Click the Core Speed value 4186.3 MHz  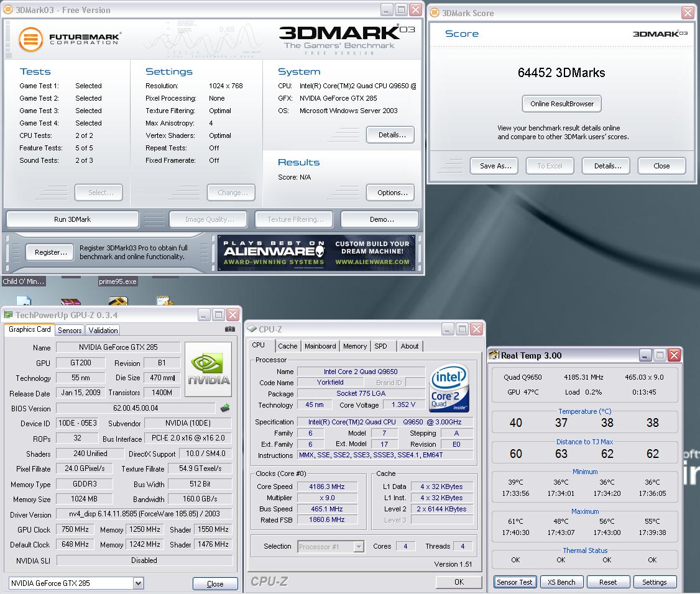point(327,487)
